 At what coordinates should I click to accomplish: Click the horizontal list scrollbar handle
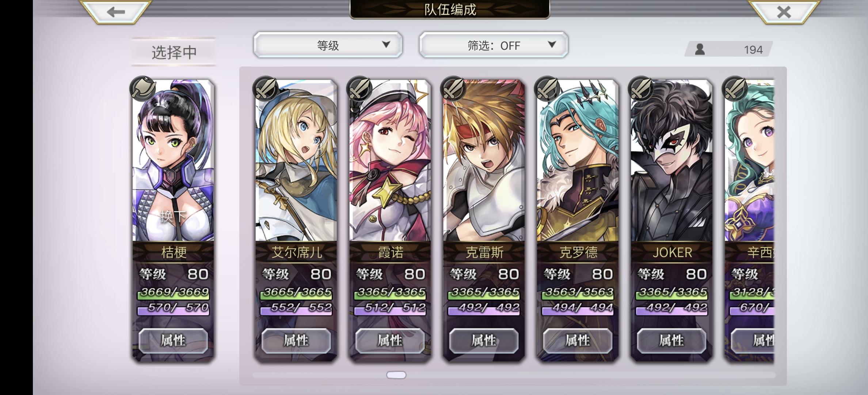(396, 375)
